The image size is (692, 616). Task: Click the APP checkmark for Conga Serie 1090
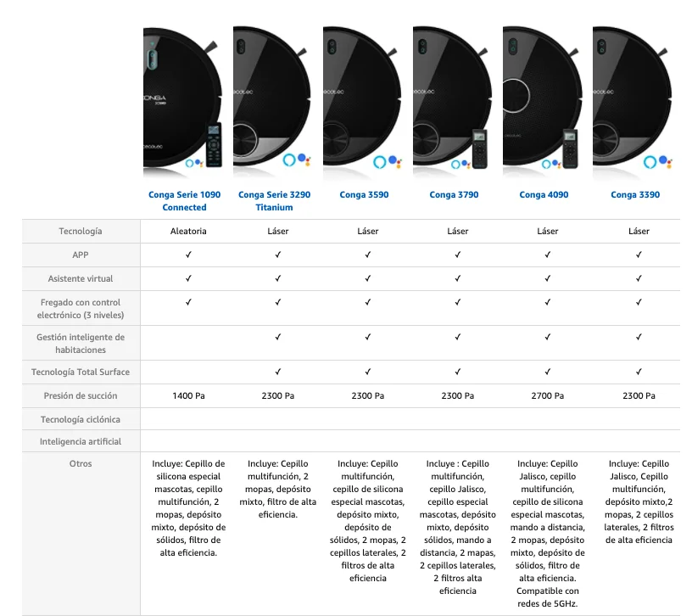tap(188, 255)
